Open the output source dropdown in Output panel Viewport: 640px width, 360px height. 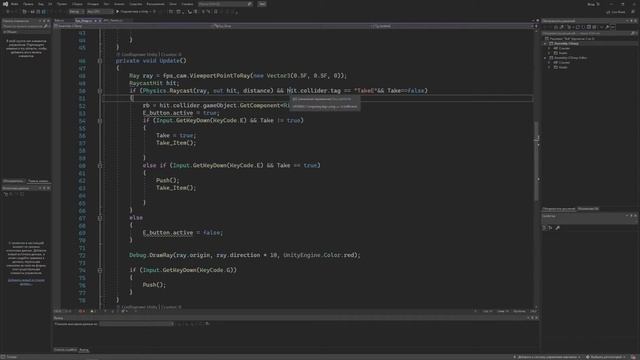(137, 324)
